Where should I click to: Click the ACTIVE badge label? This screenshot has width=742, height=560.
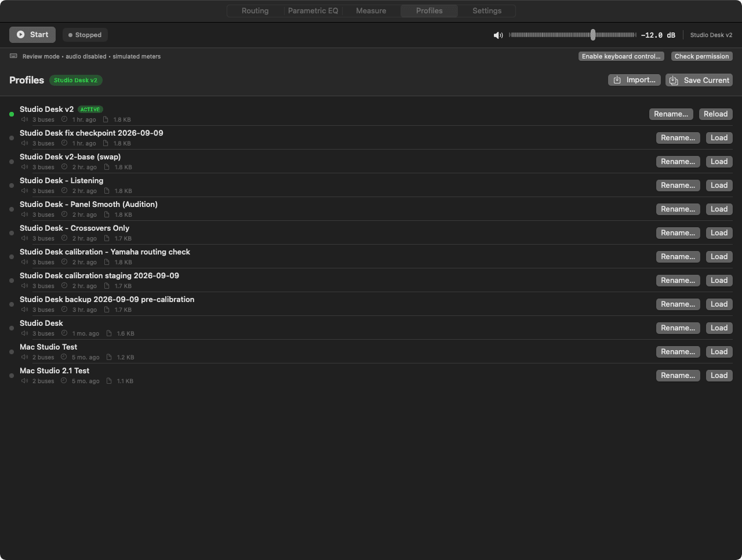[90, 110]
